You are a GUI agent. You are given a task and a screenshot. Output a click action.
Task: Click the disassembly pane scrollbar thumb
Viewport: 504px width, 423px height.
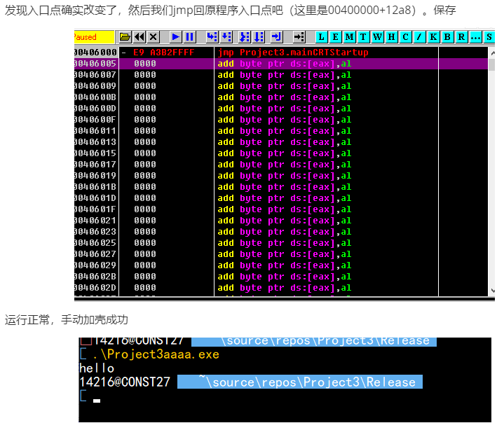pos(492,64)
